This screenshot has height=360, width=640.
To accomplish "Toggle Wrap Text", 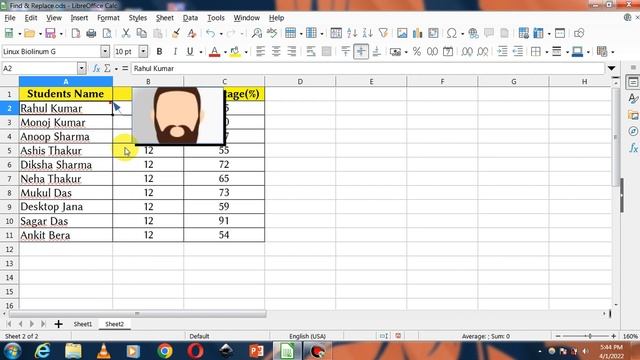I will pos(311,51).
